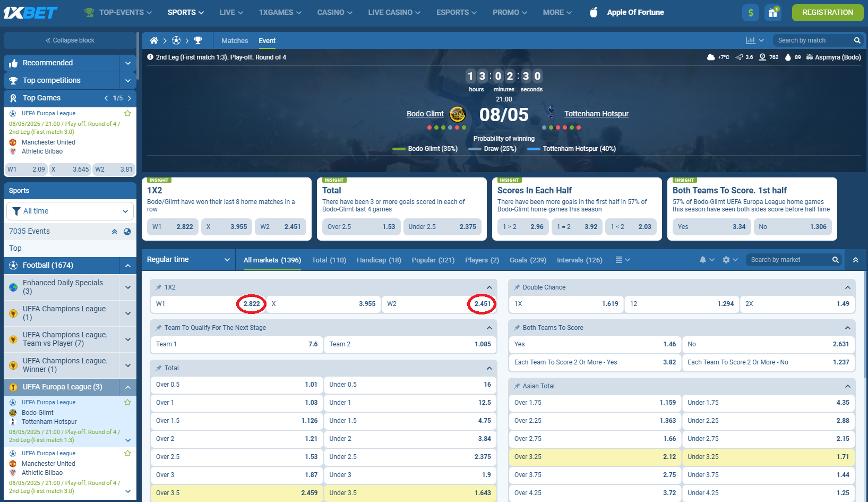Image resolution: width=868 pixels, height=502 pixels.
Task: Select insight Under 2.5 at 2.375
Action: [x=442, y=226]
